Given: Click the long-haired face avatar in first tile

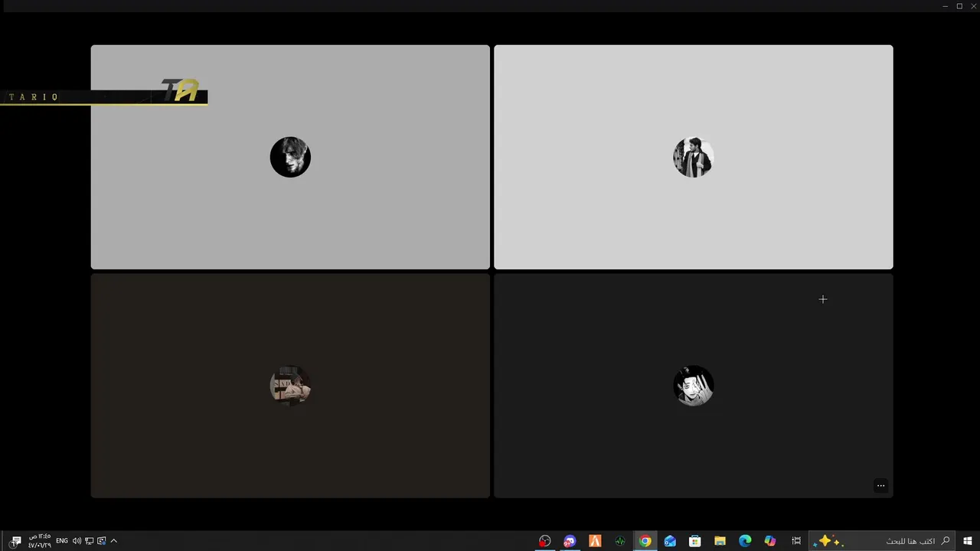Looking at the screenshot, I should pos(290,157).
